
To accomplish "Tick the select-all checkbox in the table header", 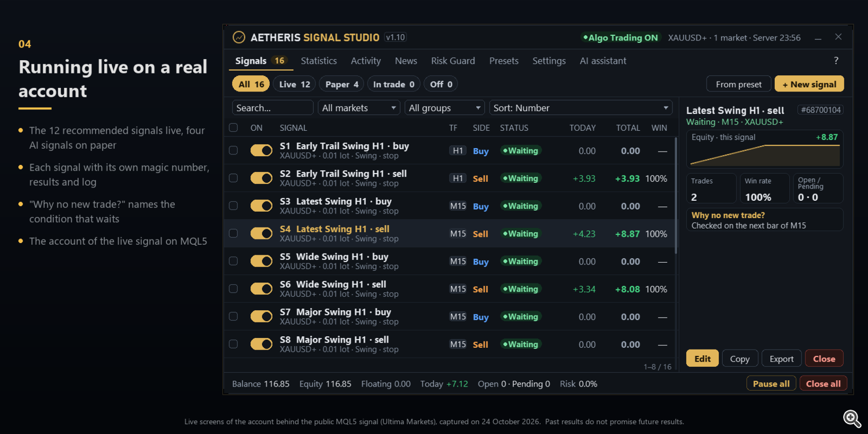I will [x=234, y=128].
